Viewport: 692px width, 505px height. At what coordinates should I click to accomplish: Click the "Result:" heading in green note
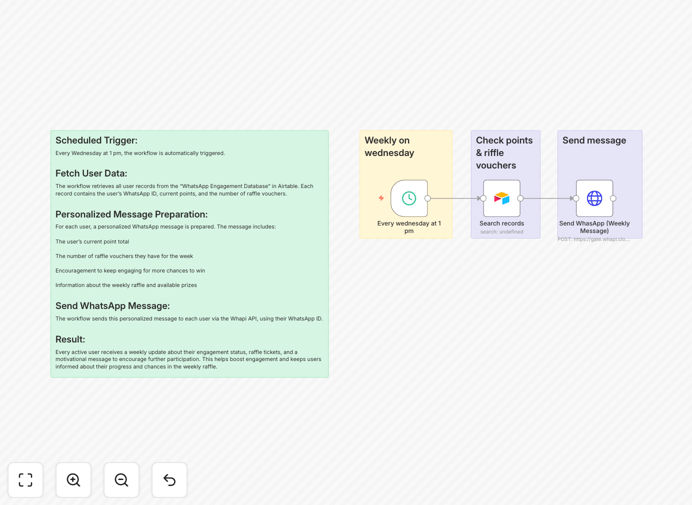click(70, 339)
